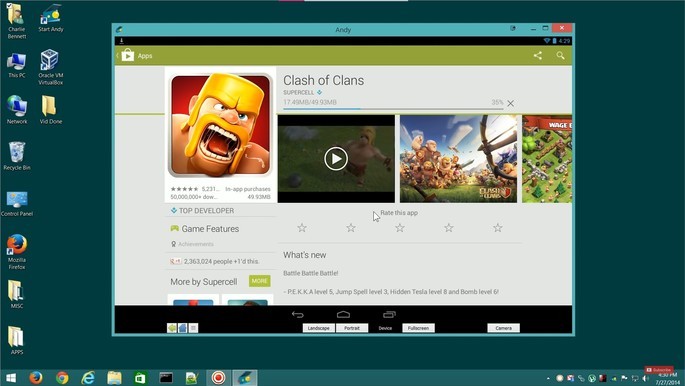This screenshot has height=386, width=685.
Task: Go back using Play Store bag icon
Action: point(125,55)
